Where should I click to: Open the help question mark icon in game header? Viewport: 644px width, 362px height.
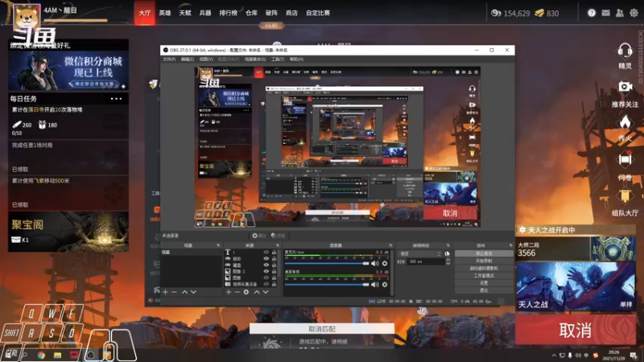click(x=592, y=13)
